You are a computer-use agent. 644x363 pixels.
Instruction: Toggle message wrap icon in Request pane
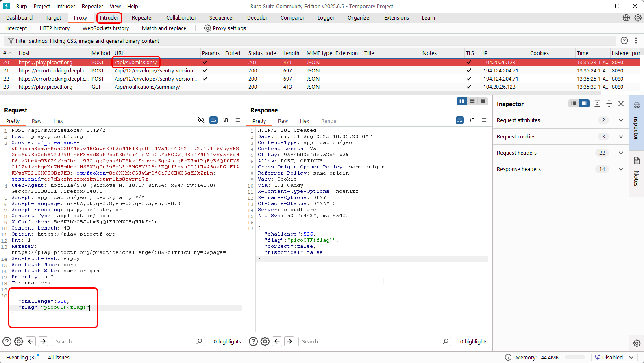click(213, 120)
